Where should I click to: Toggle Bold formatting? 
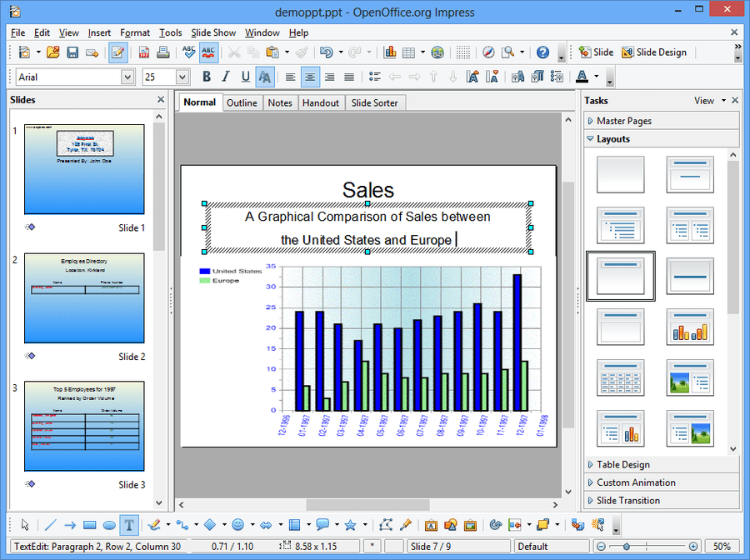coord(207,77)
